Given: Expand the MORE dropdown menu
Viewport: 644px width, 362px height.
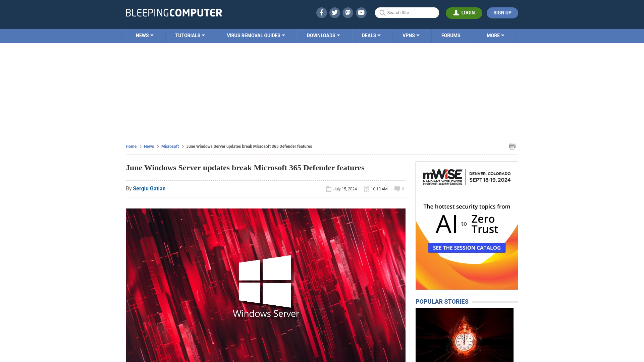Looking at the screenshot, I should 495,35.
